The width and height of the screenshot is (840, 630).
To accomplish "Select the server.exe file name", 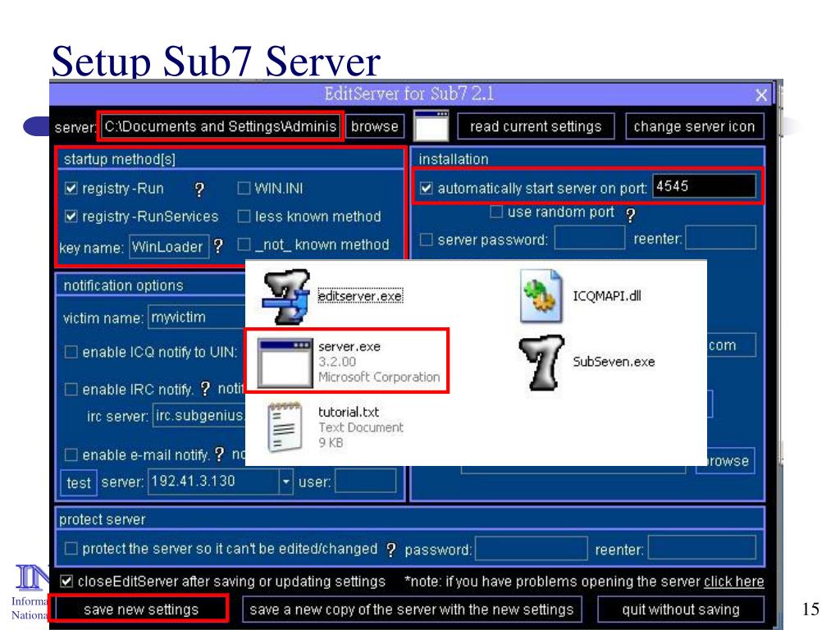I will (349, 347).
